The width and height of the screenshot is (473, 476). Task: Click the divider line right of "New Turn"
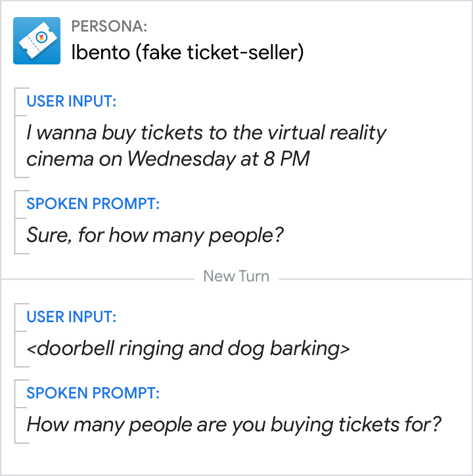374,279
